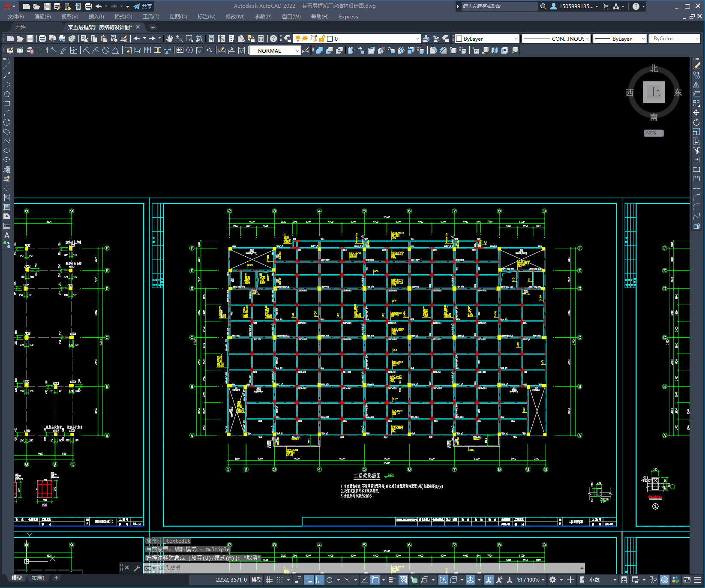Open the AutoCAD application menu logo

point(7,6)
